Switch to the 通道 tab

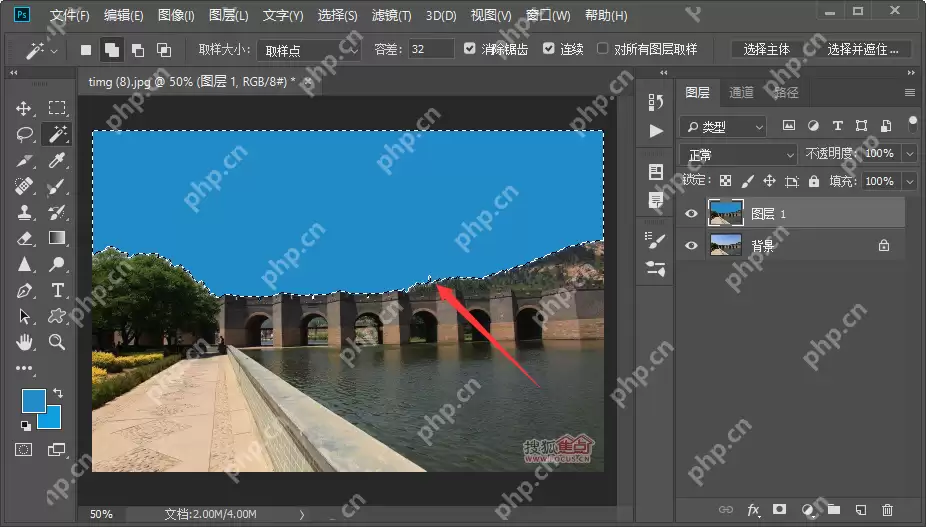[741, 92]
